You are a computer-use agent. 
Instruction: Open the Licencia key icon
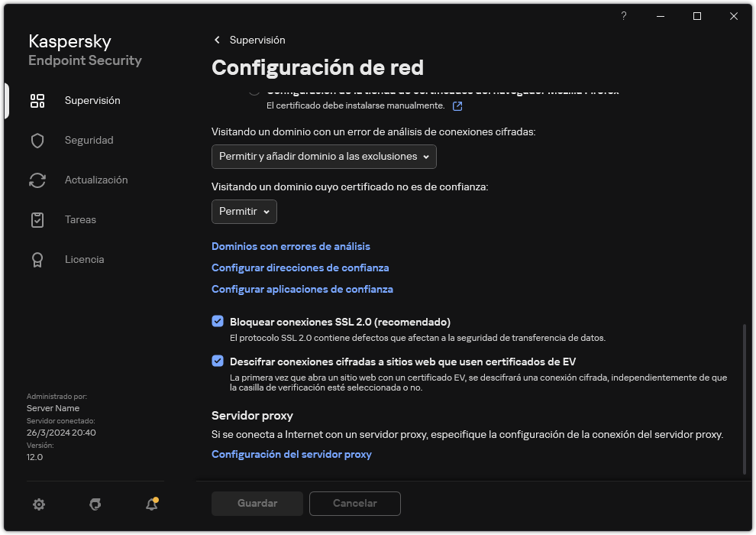(37, 259)
